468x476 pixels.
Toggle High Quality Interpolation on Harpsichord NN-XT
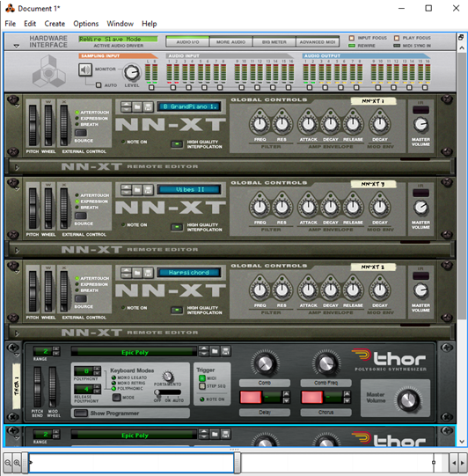177,310
